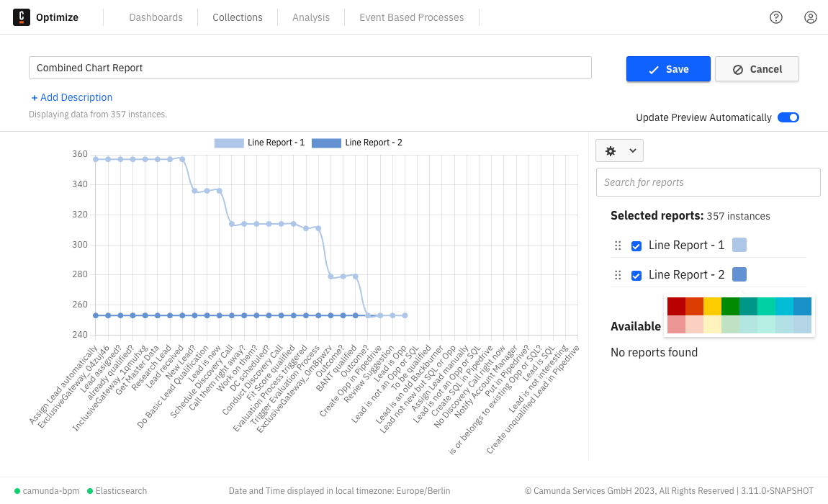This screenshot has height=504, width=828.
Task: Click the 300 y-axis value
Action: (x=80, y=245)
